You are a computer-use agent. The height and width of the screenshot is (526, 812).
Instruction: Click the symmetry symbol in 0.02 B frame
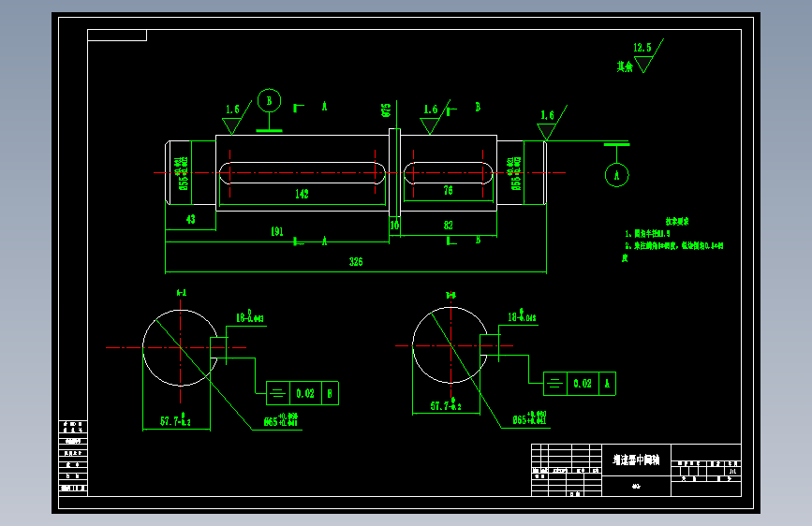pyautogui.click(x=278, y=393)
